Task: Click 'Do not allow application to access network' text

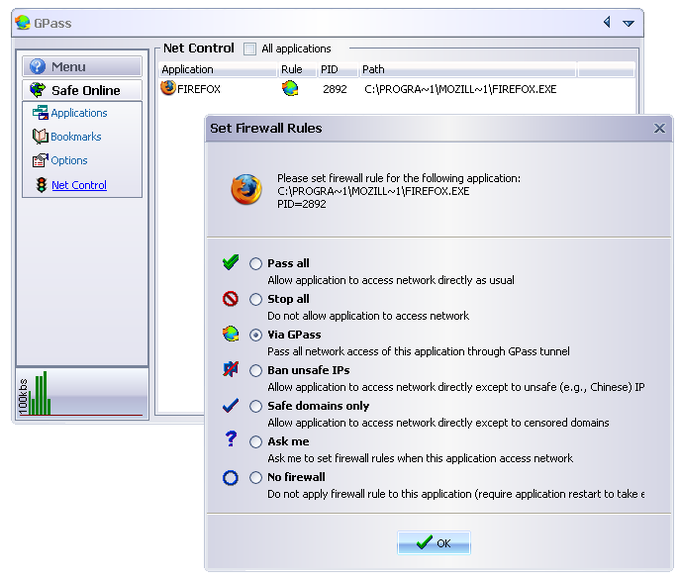Action: click(x=368, y=316)
